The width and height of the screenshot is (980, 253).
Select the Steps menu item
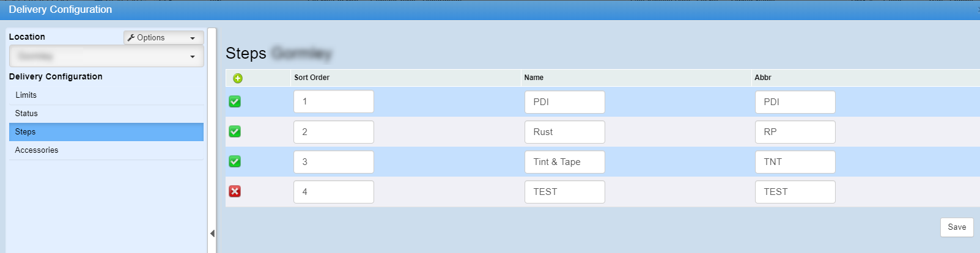click(26, 132)
